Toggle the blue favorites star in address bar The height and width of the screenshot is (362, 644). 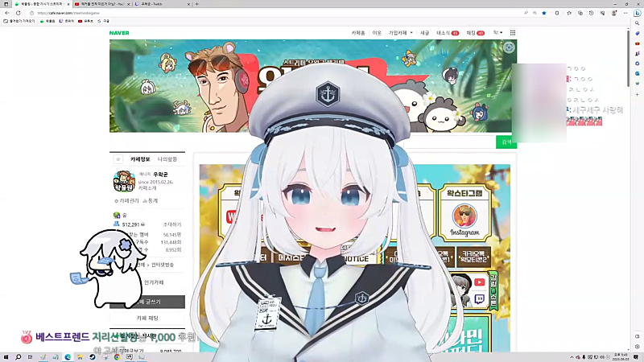click(544, 13)
